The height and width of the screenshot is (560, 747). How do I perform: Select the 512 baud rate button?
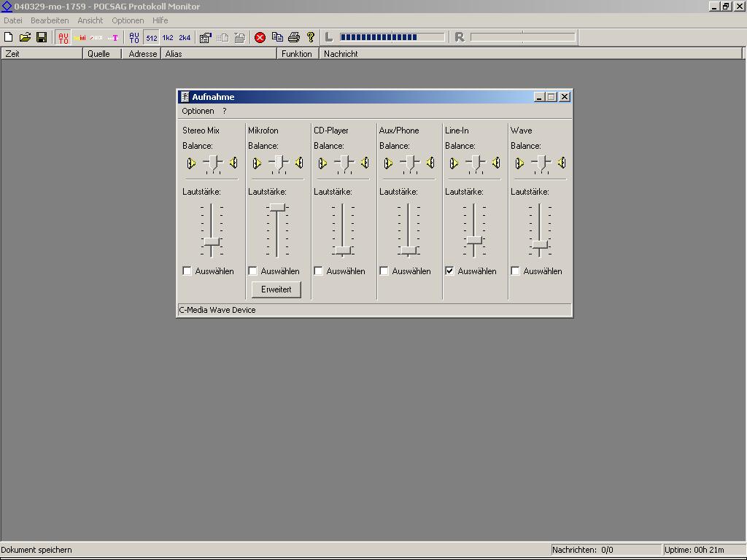point(151,37)
